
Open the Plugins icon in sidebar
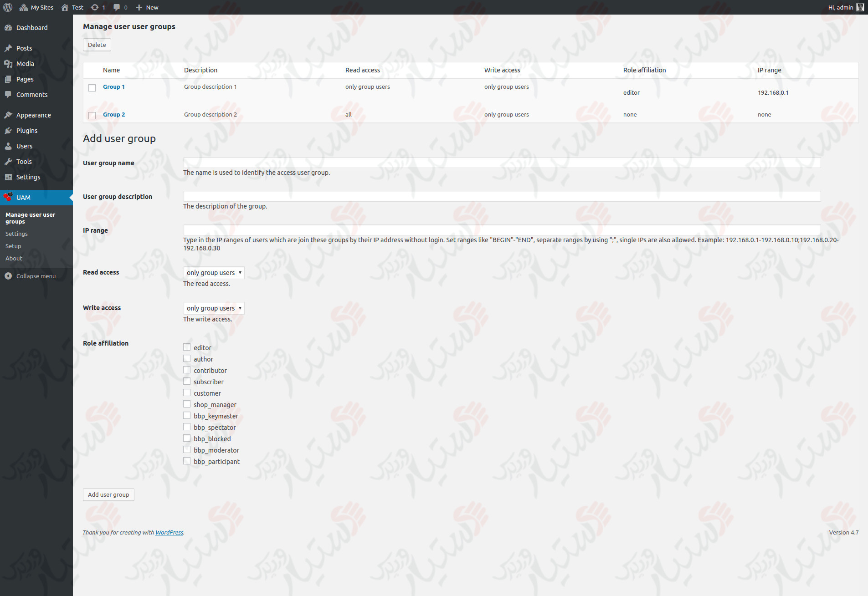pos(9,131)
